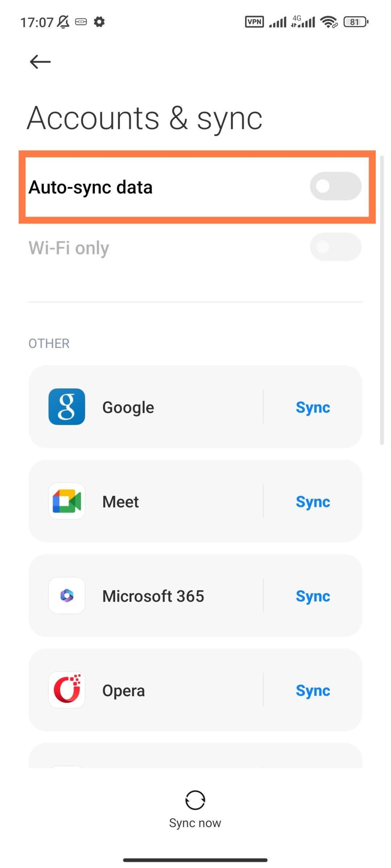
Task: Tap the battery indicator icon
Action: pos(356,22)
